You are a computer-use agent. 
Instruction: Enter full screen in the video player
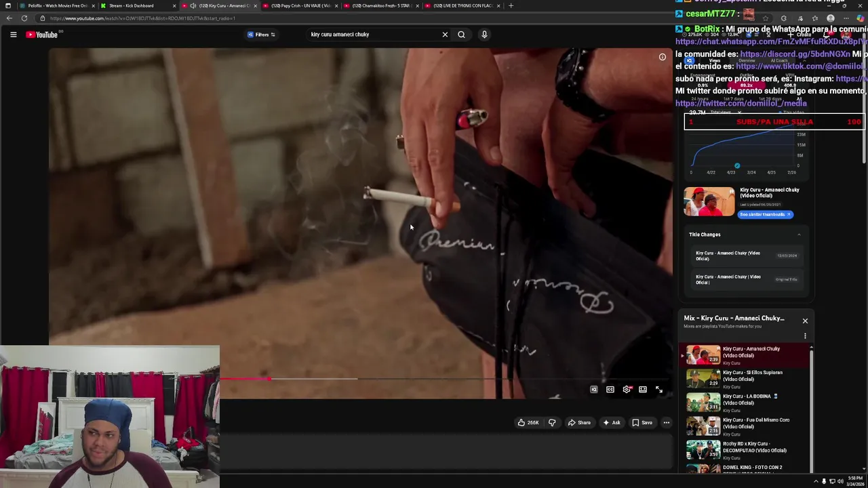(x=659, y=390)
